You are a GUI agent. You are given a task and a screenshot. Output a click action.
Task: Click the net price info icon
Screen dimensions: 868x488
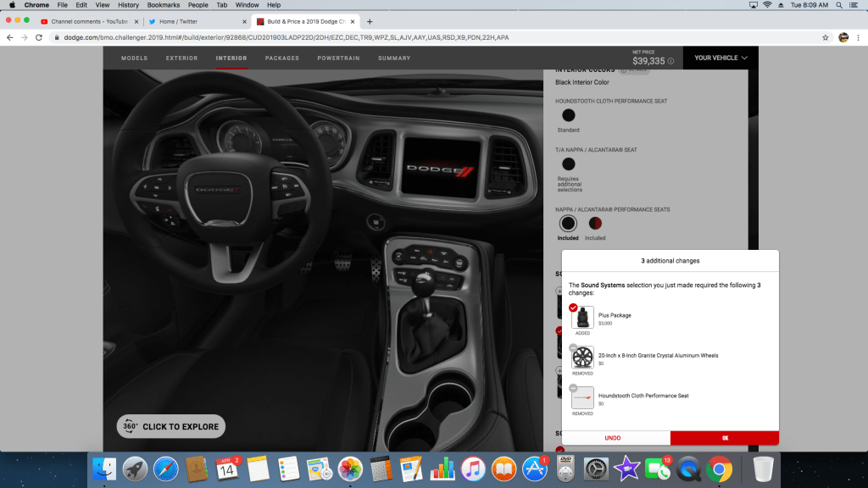pos(670,61)
